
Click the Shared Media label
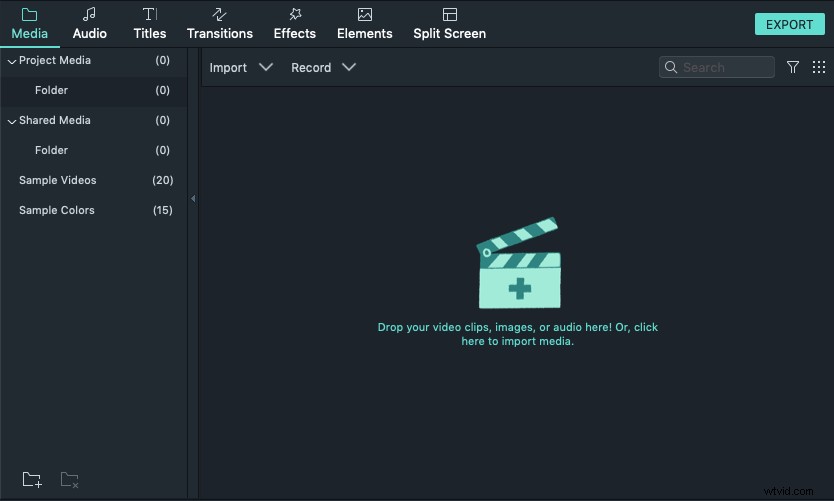click(x=55, y=120)
